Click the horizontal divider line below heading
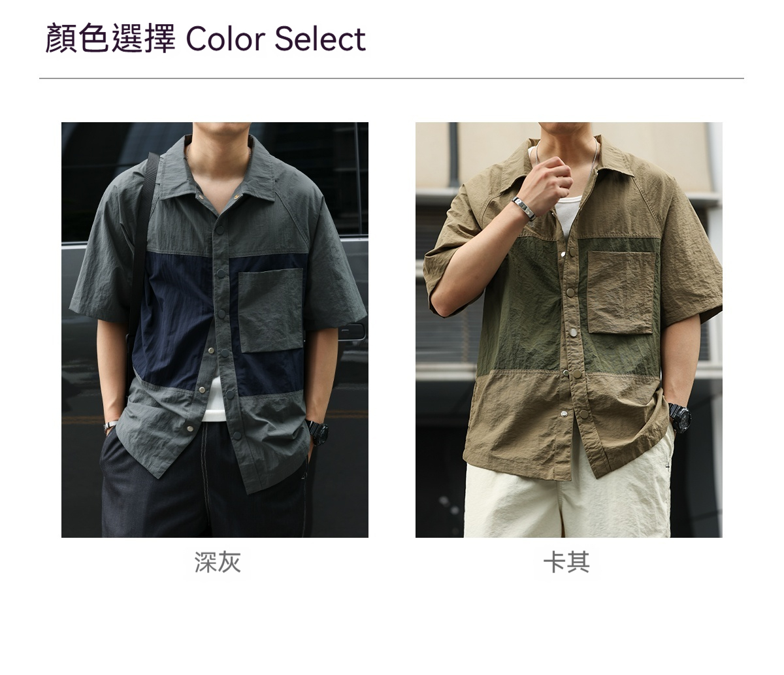 pyautogui.click(x=391, y=78)
